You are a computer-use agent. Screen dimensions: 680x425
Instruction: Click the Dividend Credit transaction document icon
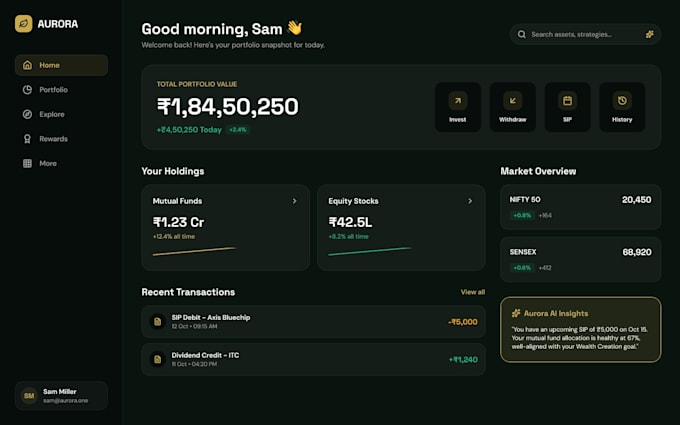tap(157, 360)
